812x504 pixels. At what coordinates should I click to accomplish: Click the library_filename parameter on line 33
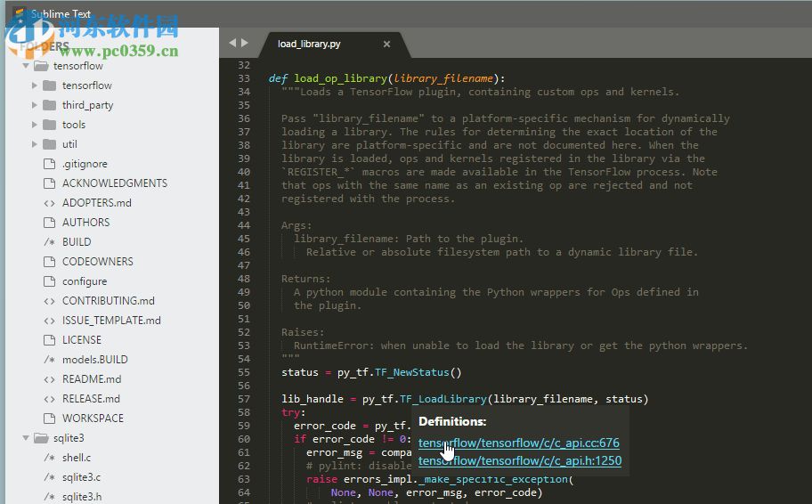[443, 78]
